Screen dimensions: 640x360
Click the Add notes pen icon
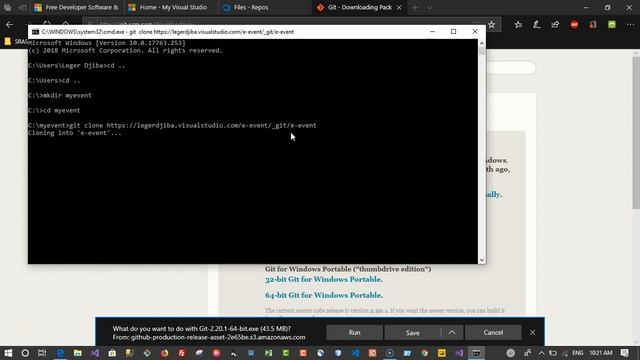[x=537, y=24]
